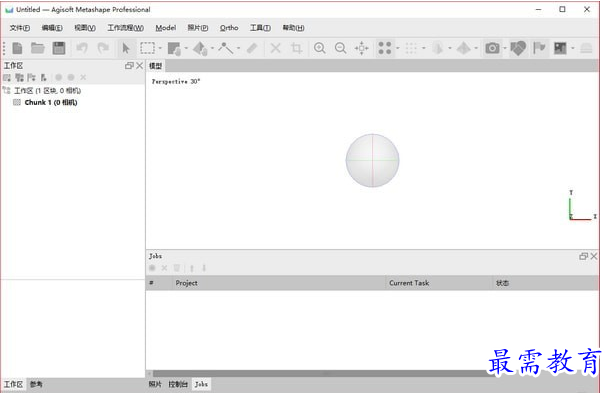Screen dimensions: 610x393
Task: Select the Ruler measurement tool
Action: click(x=252, y=48)
